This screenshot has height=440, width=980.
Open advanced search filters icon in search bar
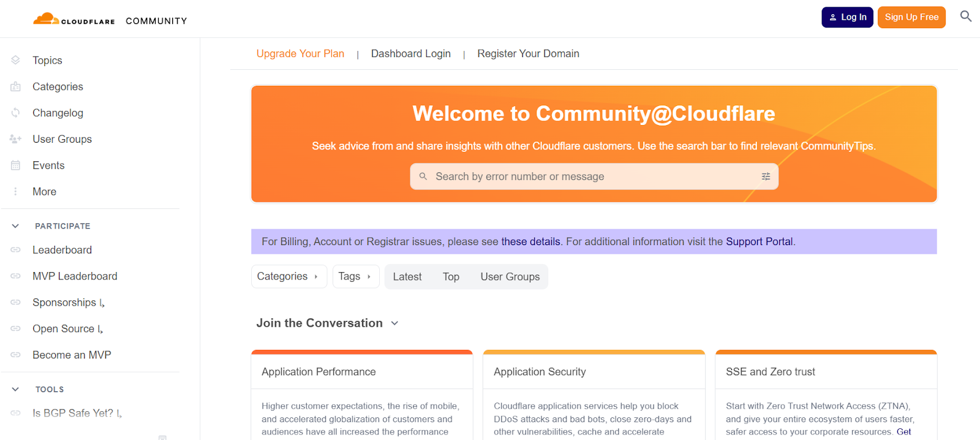[x=766, y=176]
